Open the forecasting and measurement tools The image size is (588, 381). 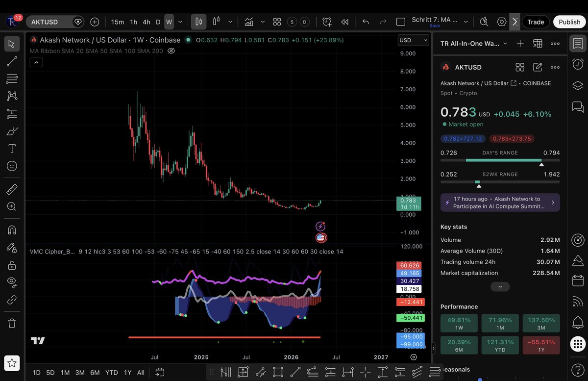(12, 114)
